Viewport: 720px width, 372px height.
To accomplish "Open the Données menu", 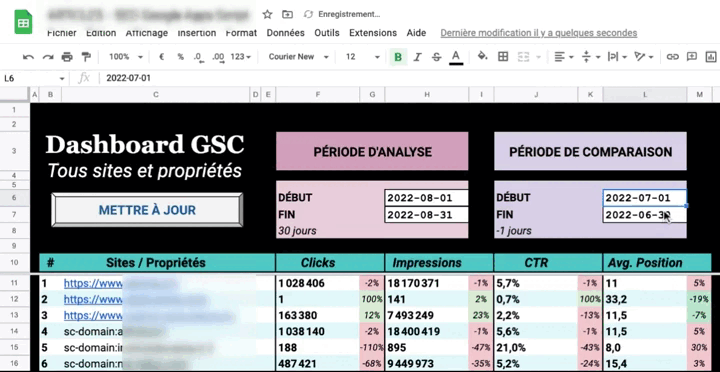I will [x=286, y=33].
